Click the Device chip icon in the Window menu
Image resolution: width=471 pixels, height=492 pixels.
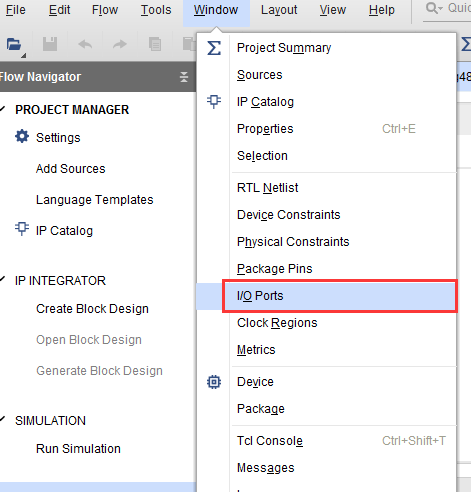pos(214,382)
